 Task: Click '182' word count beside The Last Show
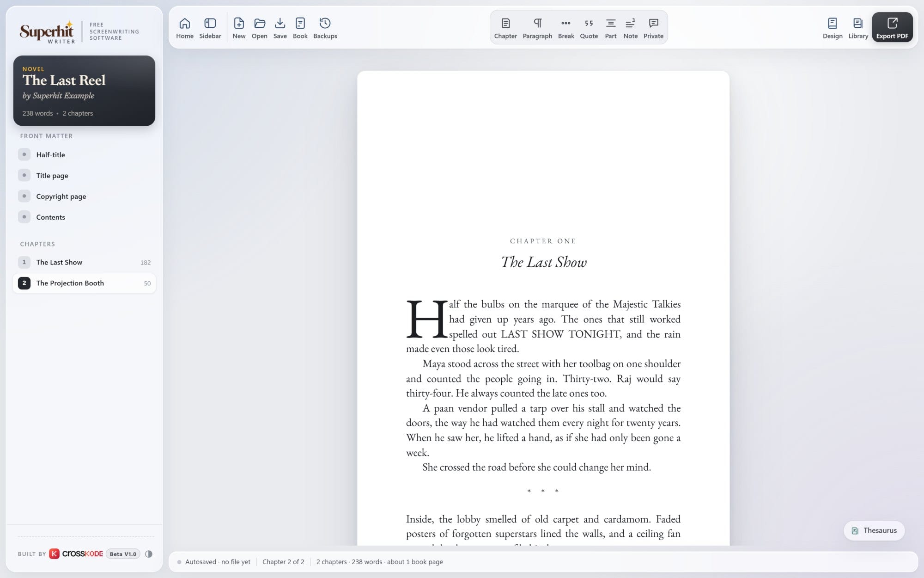click(146, 262)
